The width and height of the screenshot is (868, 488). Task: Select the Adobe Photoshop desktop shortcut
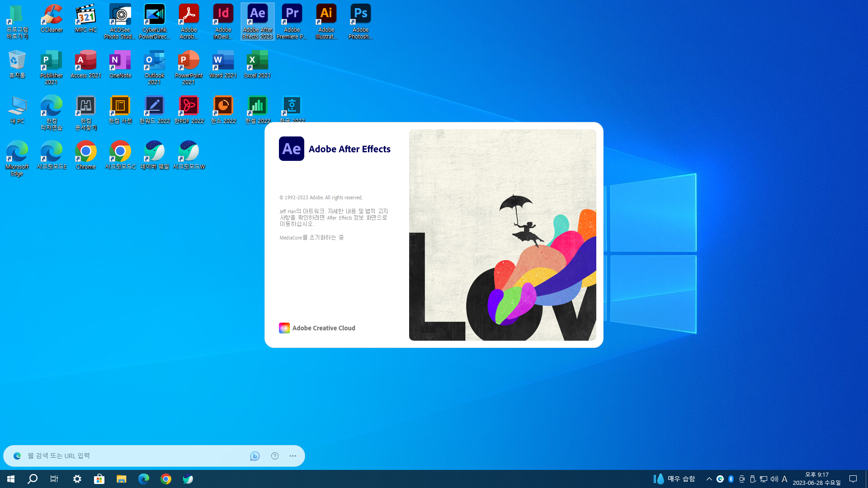click(360, 16)
